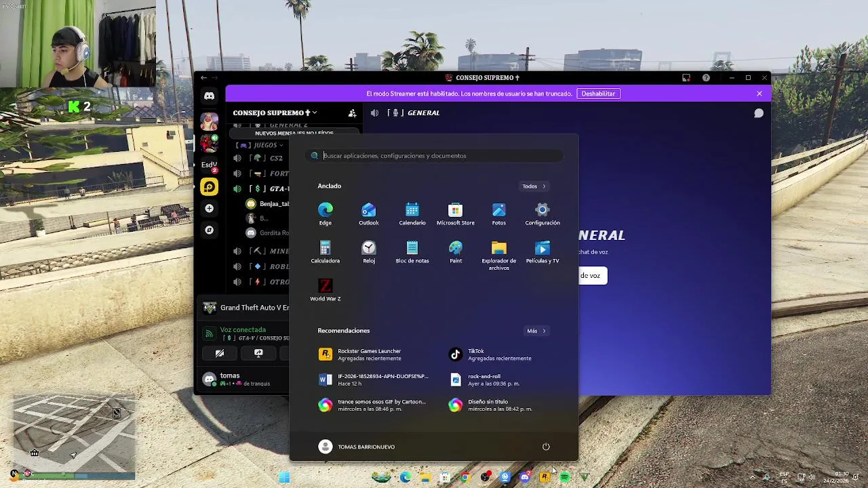This screenshot has width=868, height=488.
Task: Open Discord direct messages home icon
Action: (x=210, y=96)
